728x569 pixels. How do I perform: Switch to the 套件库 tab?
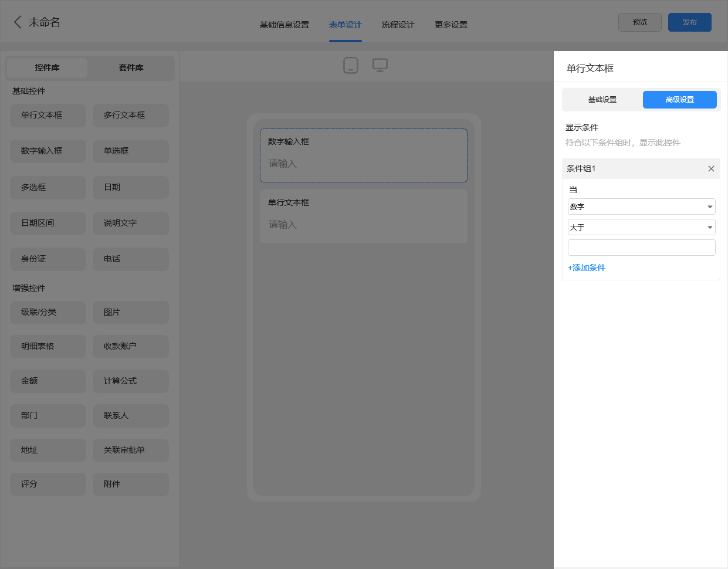coord(131,68)
